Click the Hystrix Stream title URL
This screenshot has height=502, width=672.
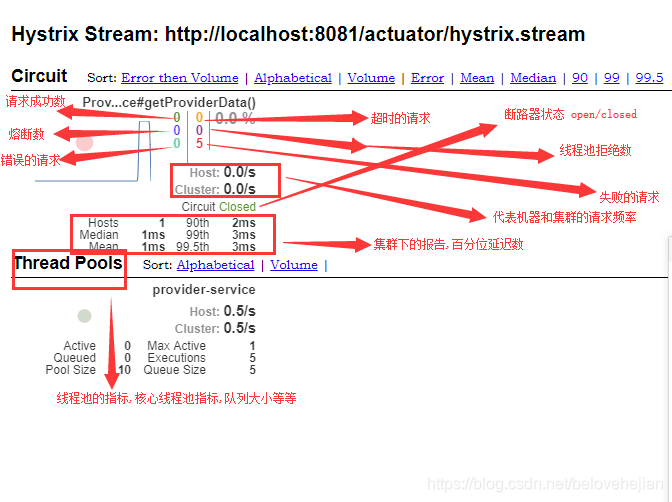coord(375,34)
